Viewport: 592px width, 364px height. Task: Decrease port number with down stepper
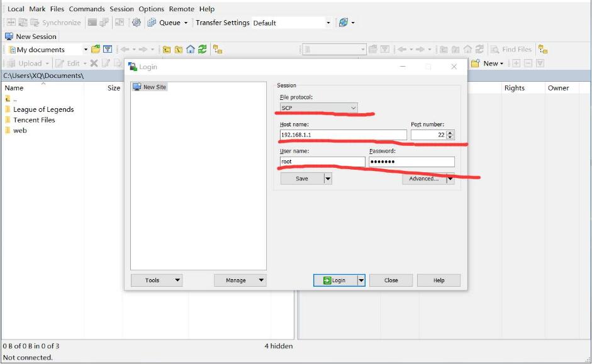pyautogui.click(x=450, y=137)
